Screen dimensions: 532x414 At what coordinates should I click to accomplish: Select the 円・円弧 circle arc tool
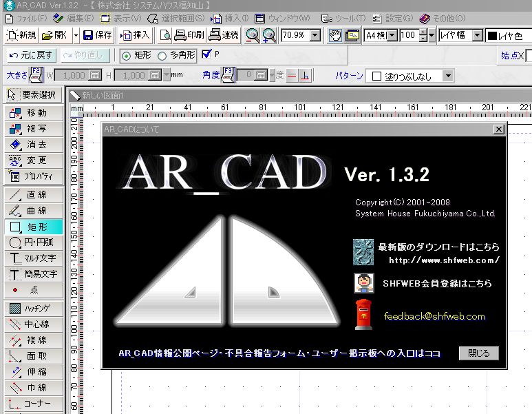pyautogui.click(x=34, y=242)
